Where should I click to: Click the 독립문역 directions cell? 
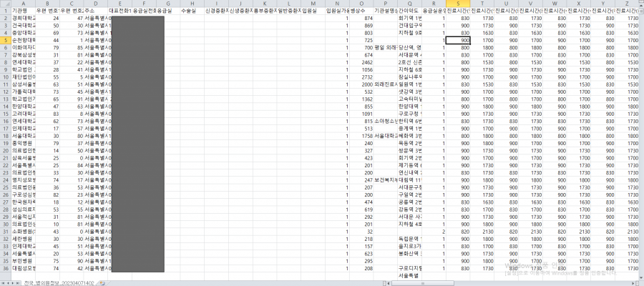[x=409, y=239]
